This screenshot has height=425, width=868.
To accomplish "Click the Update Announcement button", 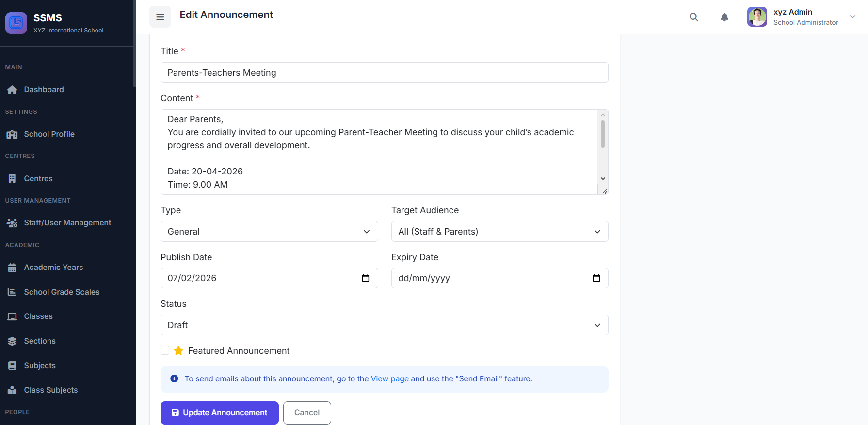I will coord(220,413).
